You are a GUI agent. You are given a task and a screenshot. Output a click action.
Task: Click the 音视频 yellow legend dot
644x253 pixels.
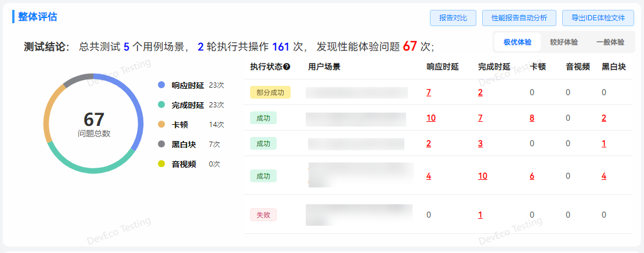tap(161, 164)
